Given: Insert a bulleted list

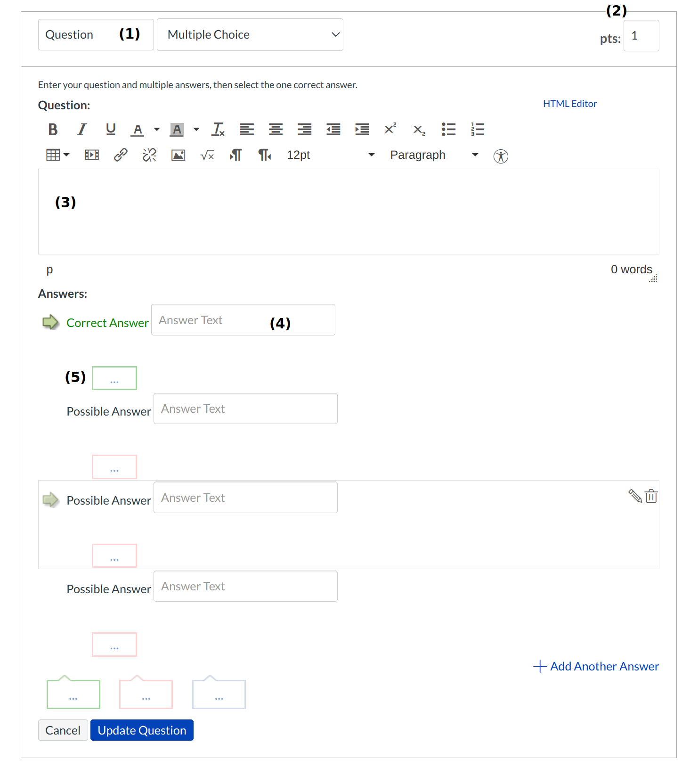Looking at the screenshot, I should pyautogui.click(x=448, y=129).
